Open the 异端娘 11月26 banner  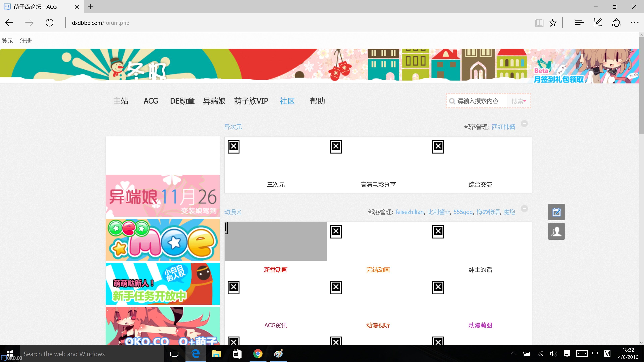pos(163,196)
